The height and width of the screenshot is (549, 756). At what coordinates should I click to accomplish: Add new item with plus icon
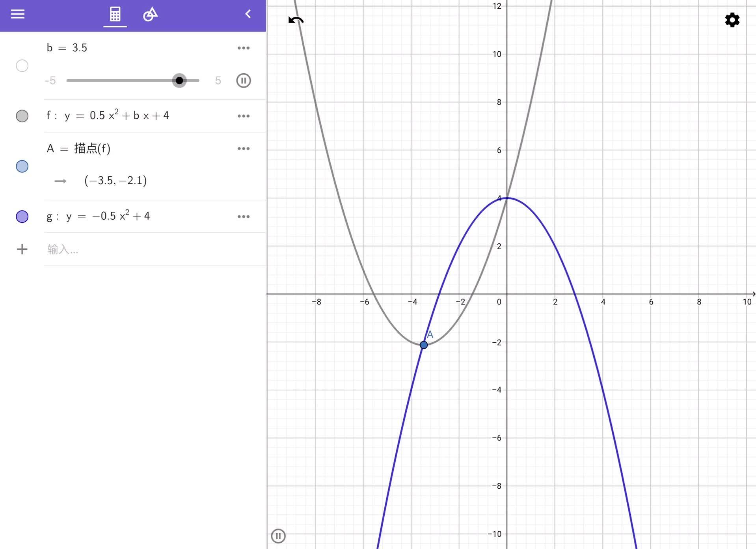click(22, 249)
